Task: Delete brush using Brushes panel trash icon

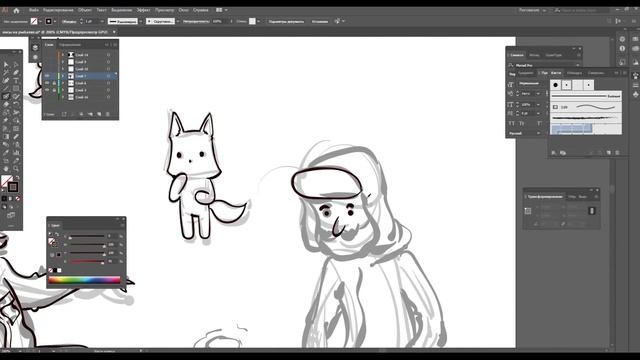Action: [617, 153]
